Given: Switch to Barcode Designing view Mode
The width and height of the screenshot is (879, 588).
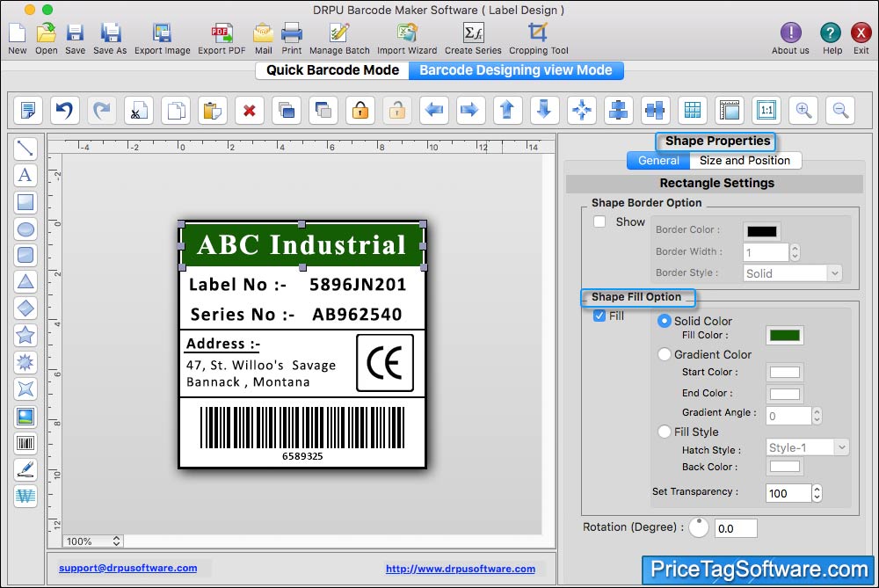Looking at the screenshot, I should pyautogui.click(x=516, y=70).
